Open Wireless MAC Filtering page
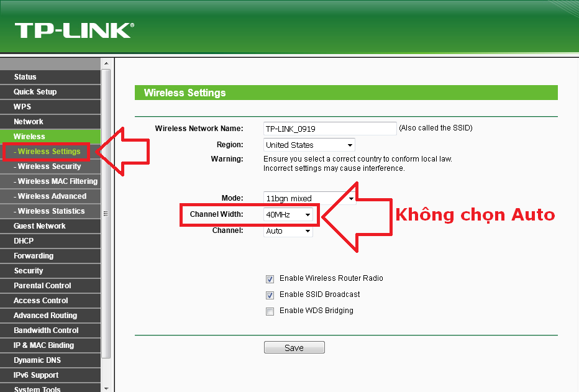Screen dimensions: 579x392 50,181
